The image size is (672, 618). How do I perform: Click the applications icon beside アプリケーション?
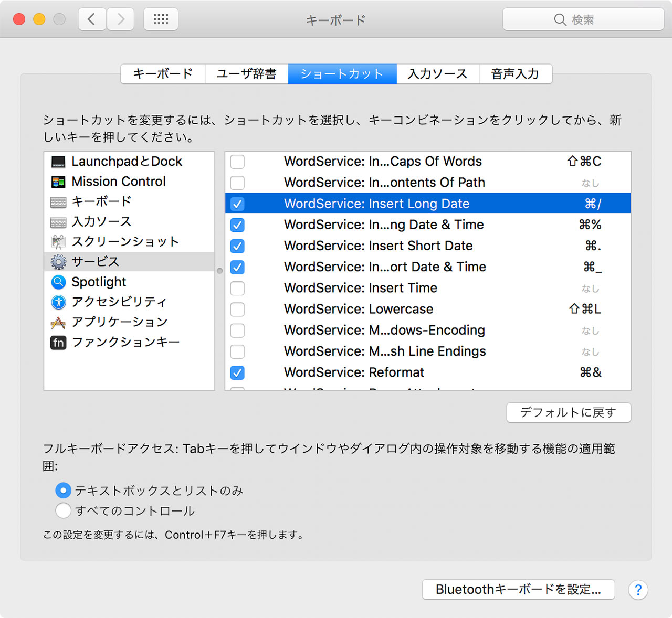coord(58,322)
